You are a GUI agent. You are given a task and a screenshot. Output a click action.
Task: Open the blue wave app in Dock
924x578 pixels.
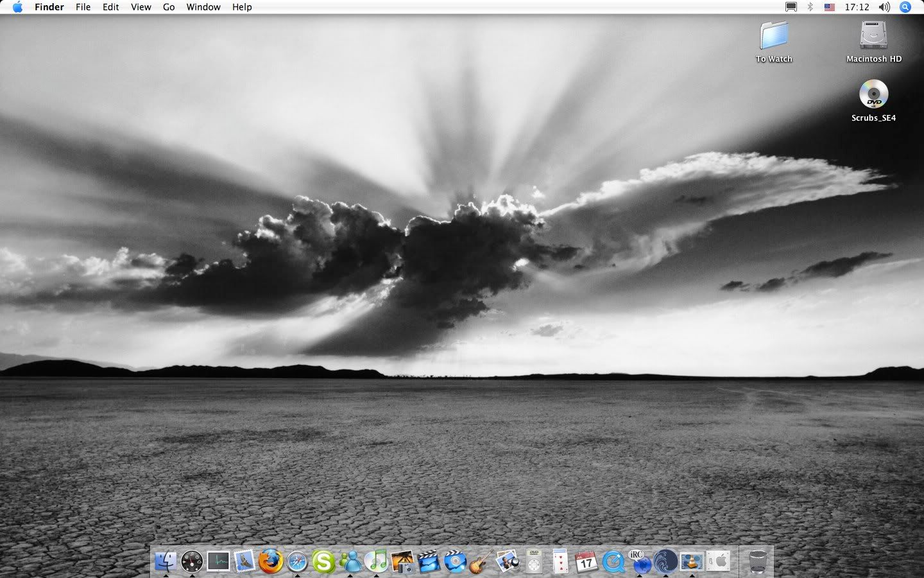665,562
